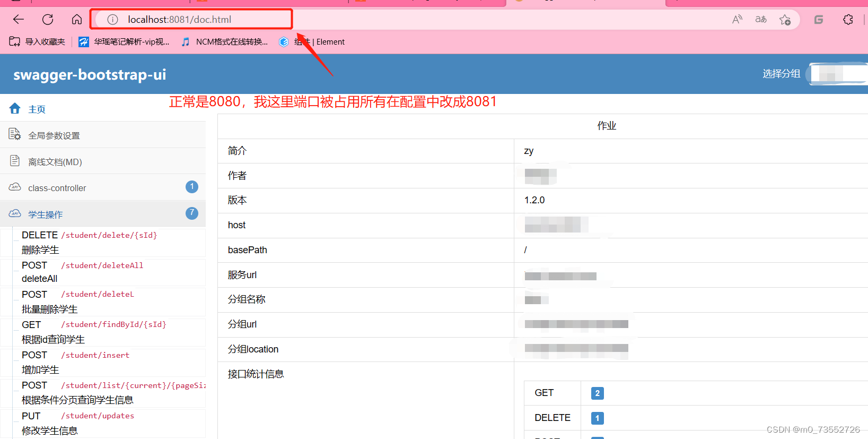Click the 增加学生 description text

coord(40,369)
